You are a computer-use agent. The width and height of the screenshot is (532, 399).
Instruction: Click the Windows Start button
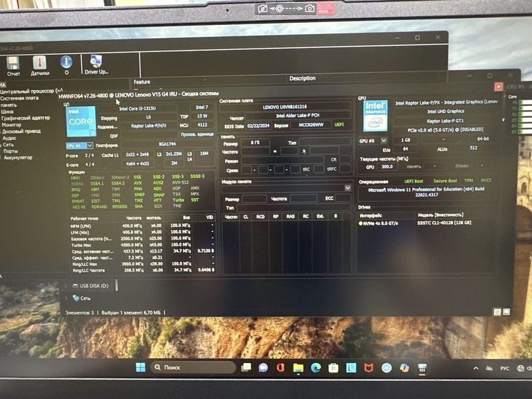[x=141, y=367]
